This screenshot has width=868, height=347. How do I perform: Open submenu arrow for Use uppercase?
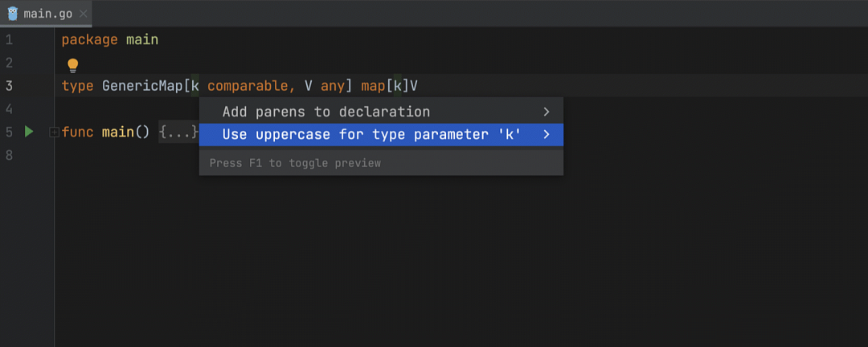tap(547, 134)
